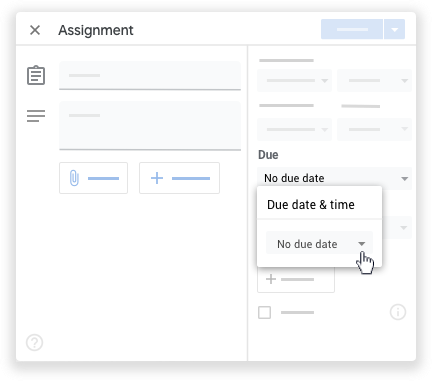Click the Assign button at top right

coord(352,29)
